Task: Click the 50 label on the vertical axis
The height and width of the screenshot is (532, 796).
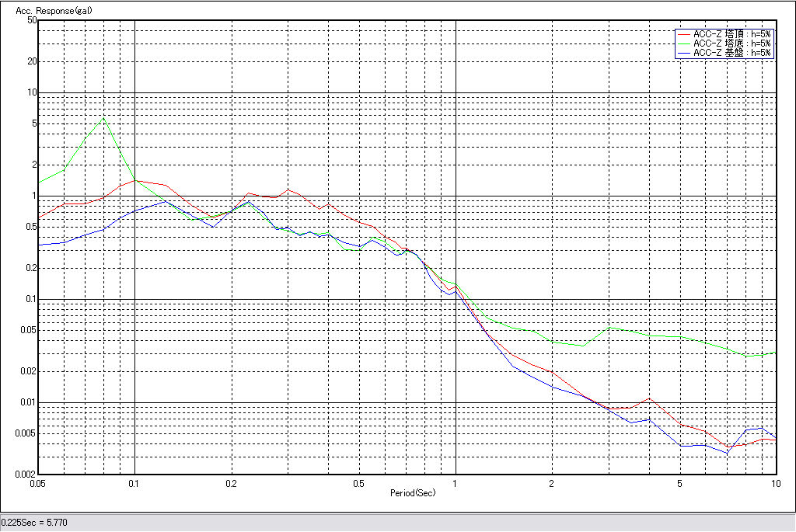Action: click(32, 20)
